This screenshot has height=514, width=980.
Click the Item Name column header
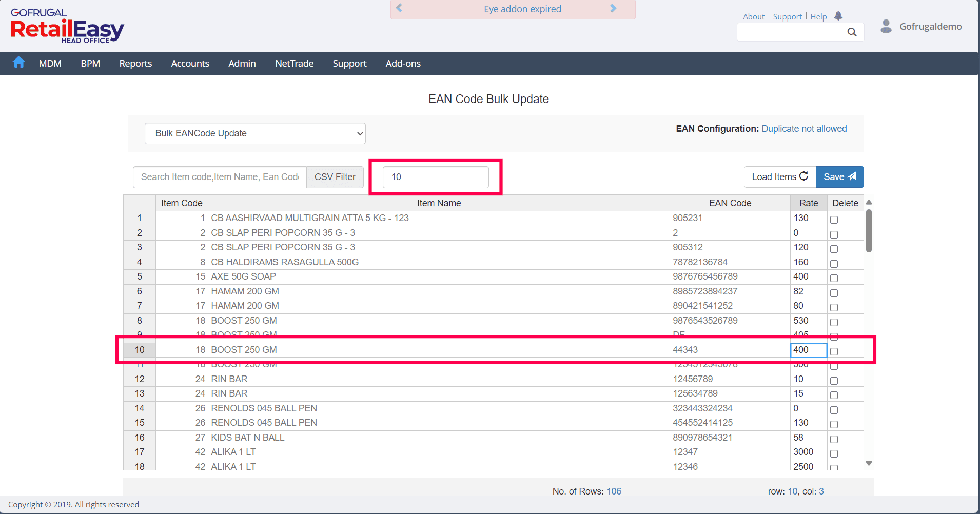439,203
